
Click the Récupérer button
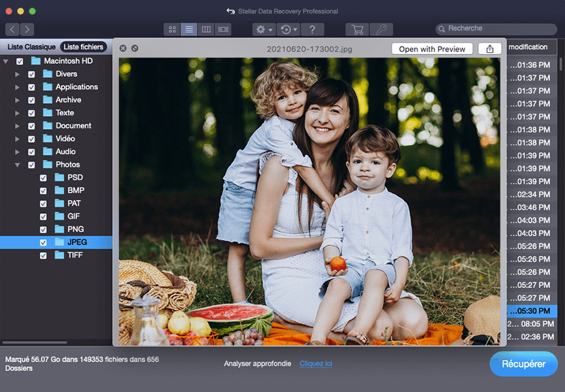coord(523,364)
